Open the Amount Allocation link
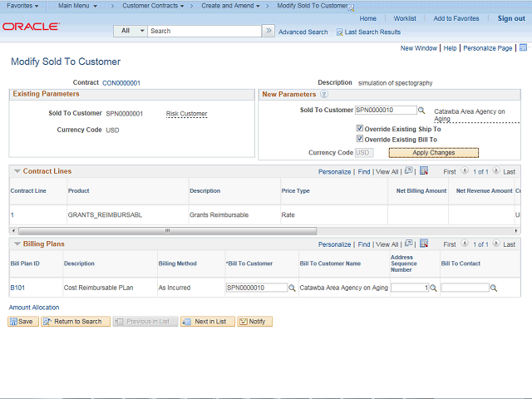 [x=34, y=308]
